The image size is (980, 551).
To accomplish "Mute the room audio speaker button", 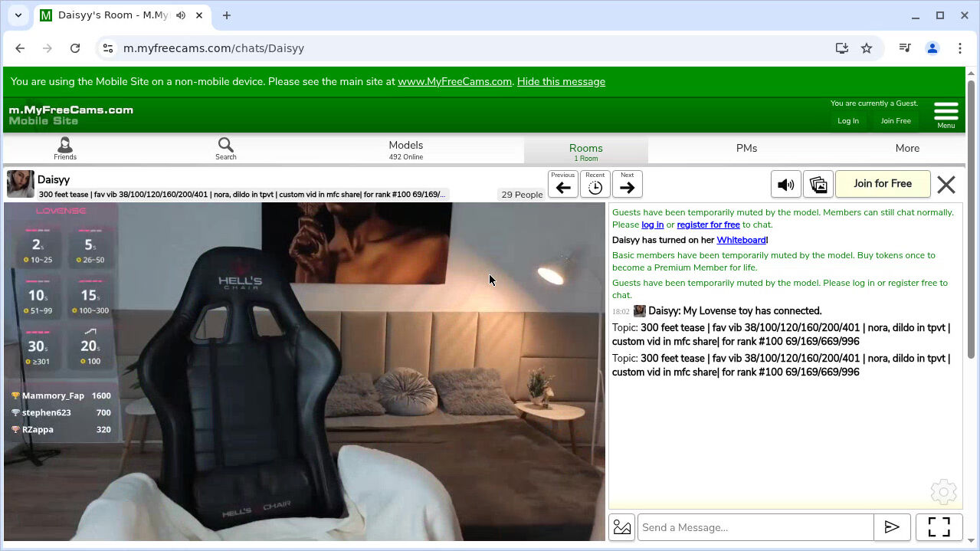I will (785, 185).
